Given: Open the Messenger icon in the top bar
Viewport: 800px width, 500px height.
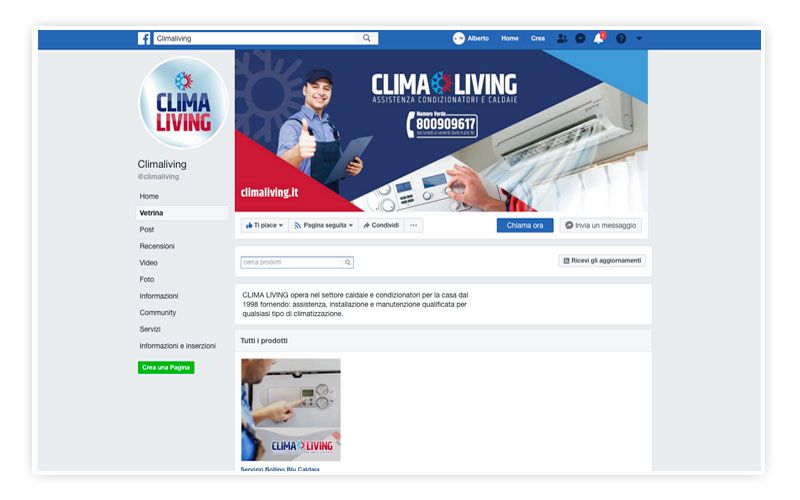Looking at the screenshot, I should (580, 38).
